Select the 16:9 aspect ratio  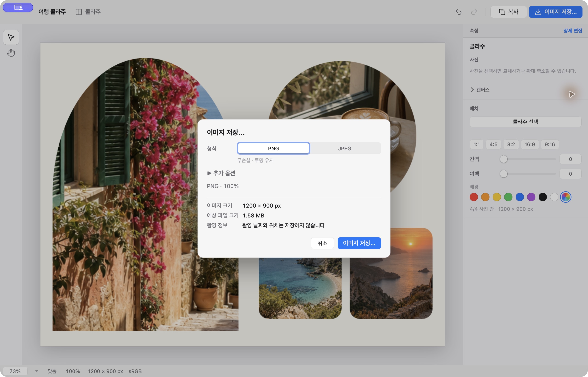click(530, 144)
